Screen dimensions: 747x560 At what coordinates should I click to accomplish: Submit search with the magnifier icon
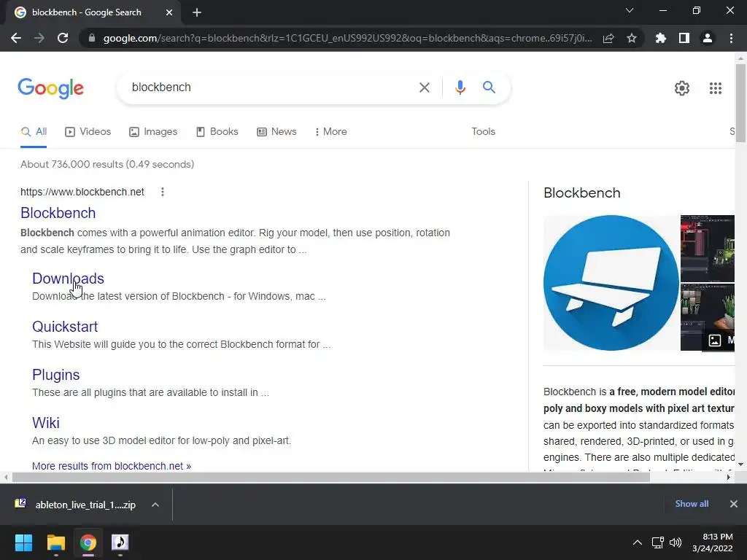[x=489, y=87]
